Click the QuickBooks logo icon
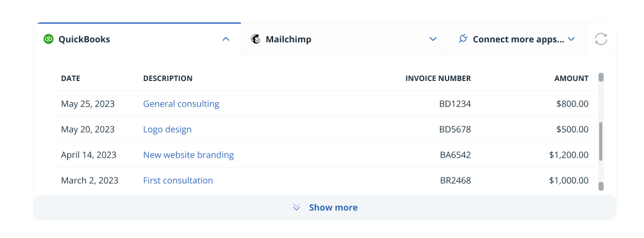644x238 pixels. 49,39
